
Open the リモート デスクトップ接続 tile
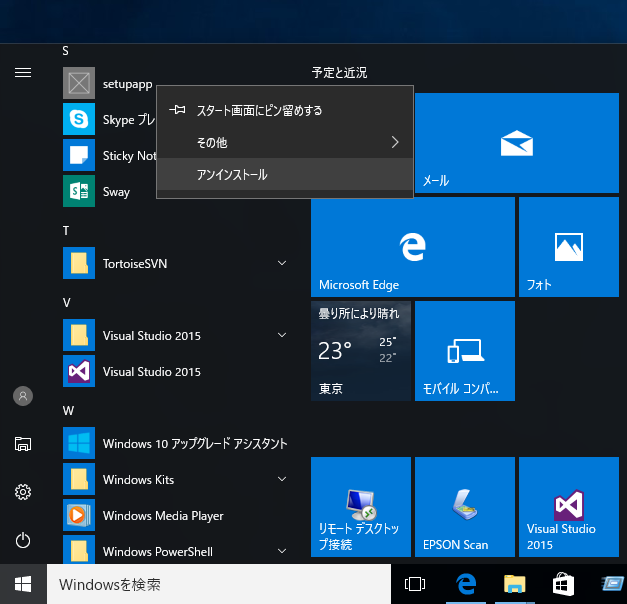coord(361,507)
